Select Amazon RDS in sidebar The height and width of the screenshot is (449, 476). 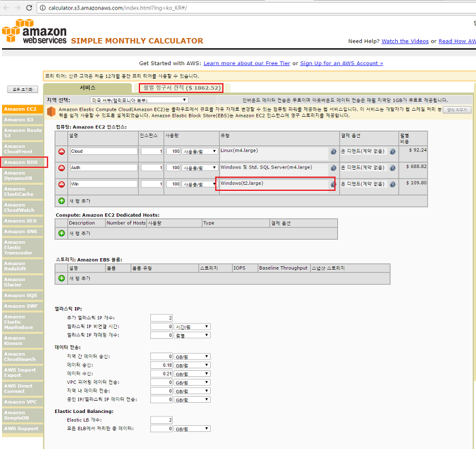pyautogui.click(x=22, y=162)
